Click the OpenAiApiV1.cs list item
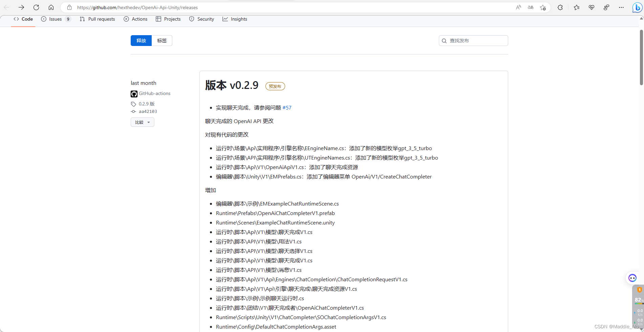The image size is (644, 332). click(x=287, y=167)
